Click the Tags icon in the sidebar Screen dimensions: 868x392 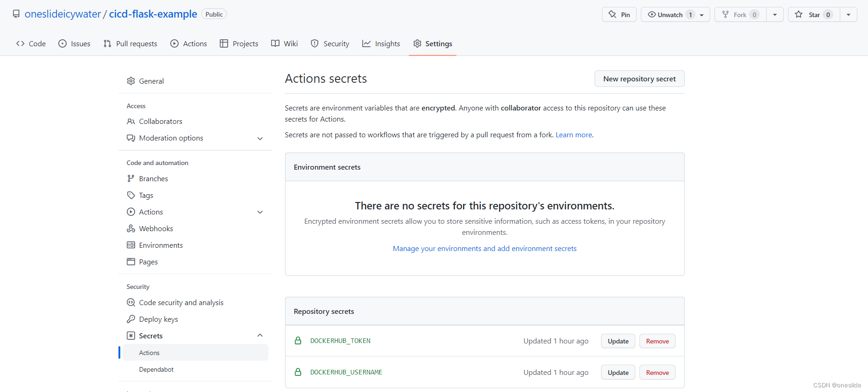point(131,195)
